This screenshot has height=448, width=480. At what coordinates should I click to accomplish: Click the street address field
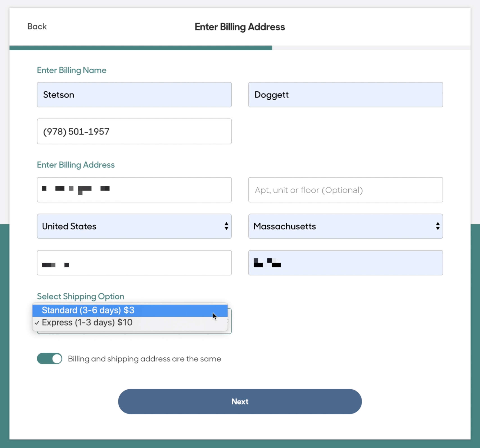point(134,190)
